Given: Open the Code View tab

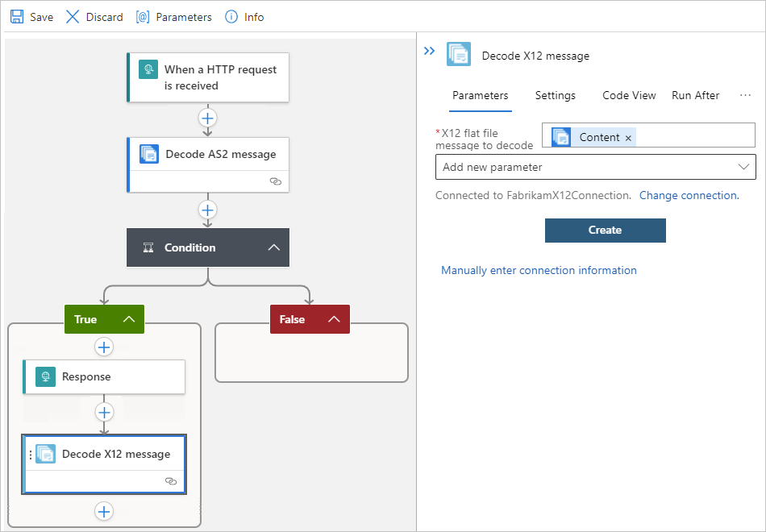Looking at the screenshot, I should [x=629, y=95].
